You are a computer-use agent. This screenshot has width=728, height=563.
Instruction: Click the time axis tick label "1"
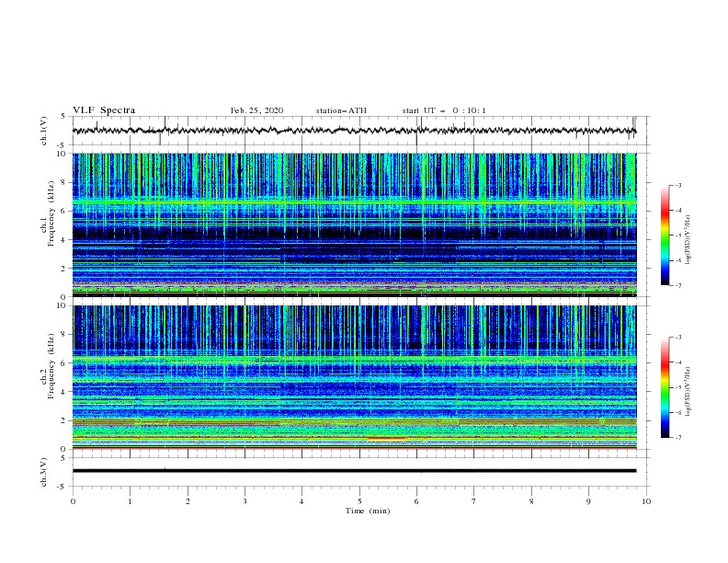coord(130,501)
